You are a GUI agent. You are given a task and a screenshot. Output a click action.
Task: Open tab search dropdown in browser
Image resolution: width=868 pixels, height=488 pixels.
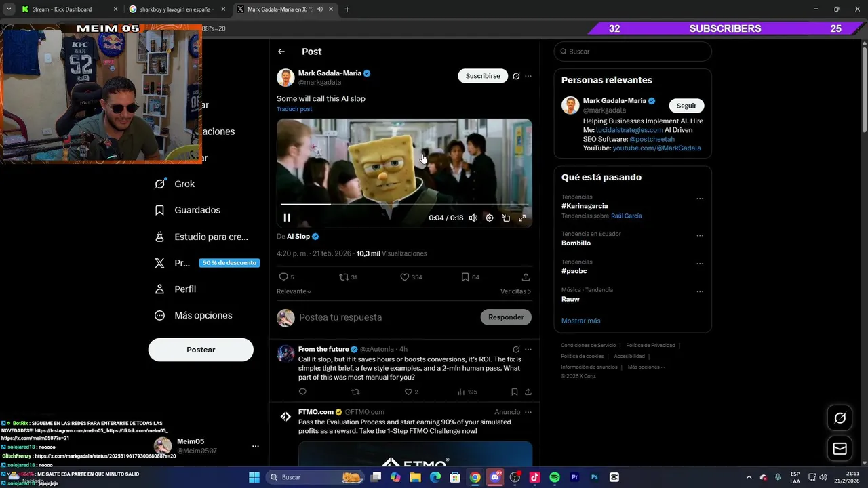point(9,9)
